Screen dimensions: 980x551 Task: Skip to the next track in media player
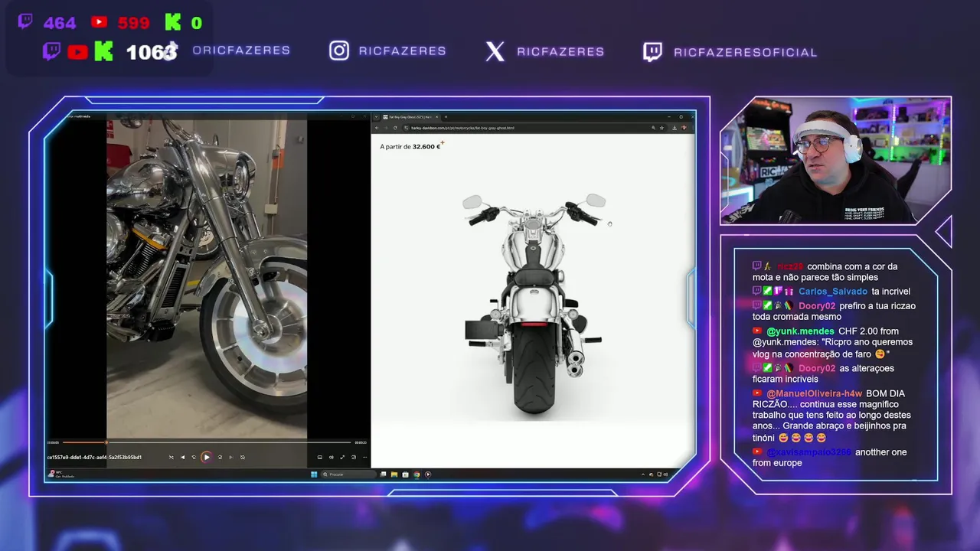pyautogui.click(x=230, y=457)
